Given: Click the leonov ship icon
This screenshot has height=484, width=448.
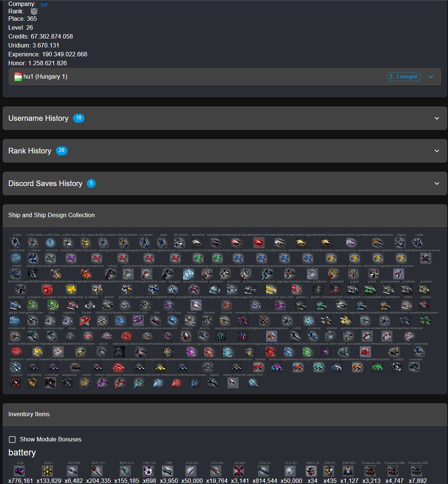Looking at the screenshot, I should 190,321.
